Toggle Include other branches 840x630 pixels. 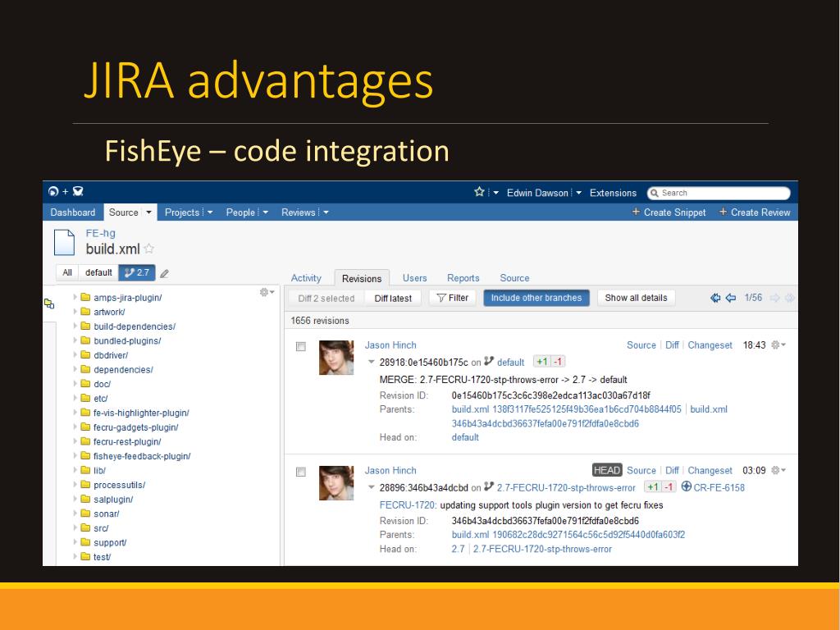tap(536, 298)
